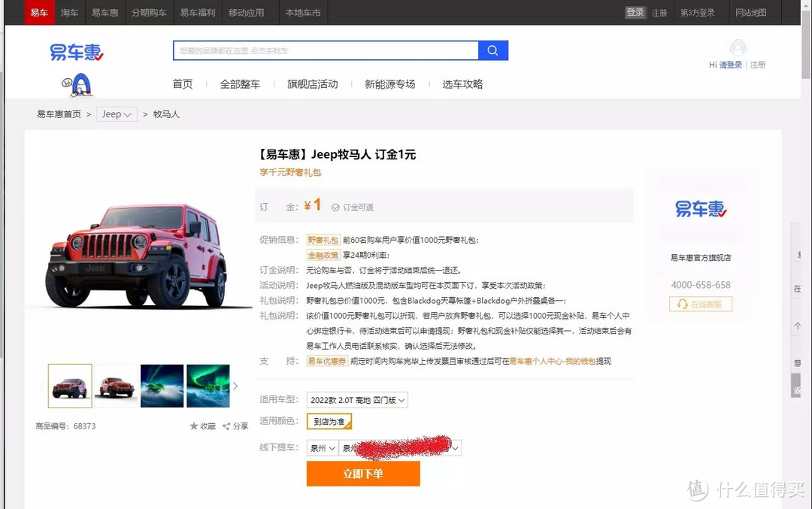This screenshot has width=812, height=509.
Task: Click the 商品编号: 68373 text
Action: (x=65, y=426)
